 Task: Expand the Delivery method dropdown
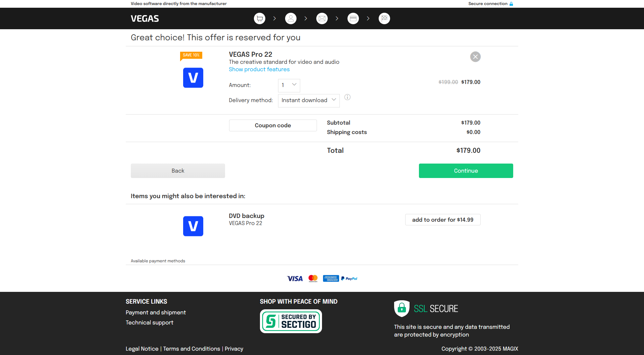(309, 100)
